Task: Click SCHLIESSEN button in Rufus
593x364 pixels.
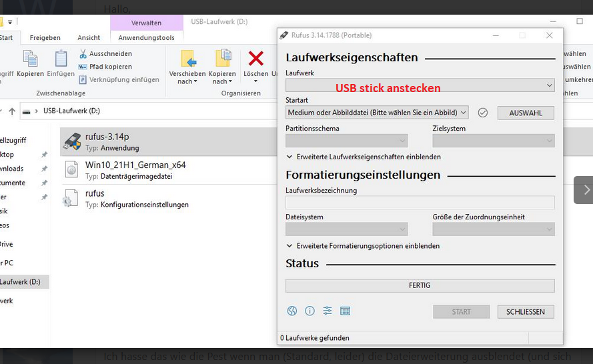Action: [x=526, y=312]
